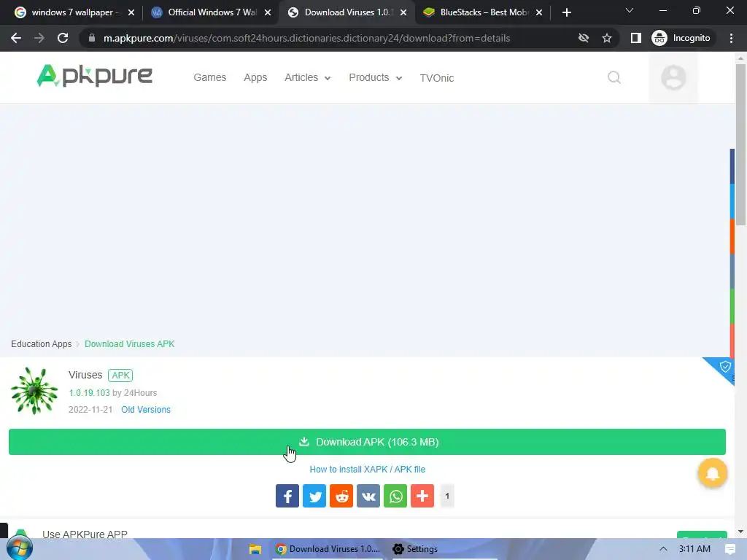747x560 pixels.
Task: Open the Chrome three-dot menu
Action: pos(731,38)
